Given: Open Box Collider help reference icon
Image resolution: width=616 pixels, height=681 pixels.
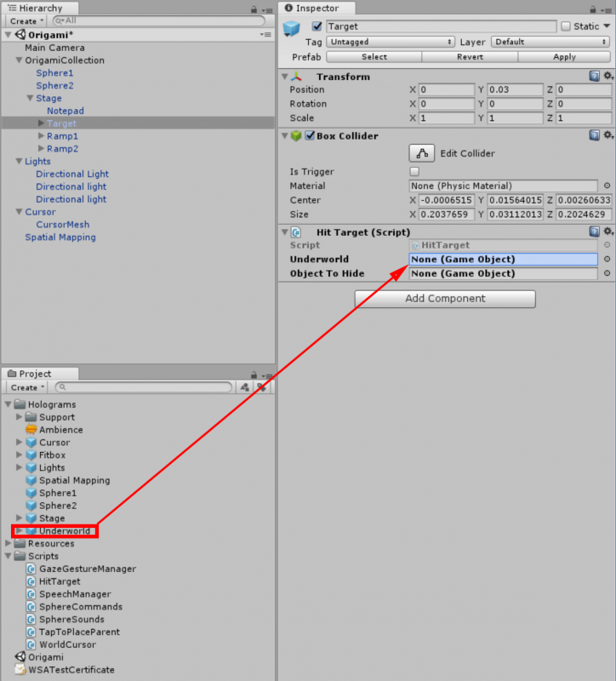Looking at the screenshot, I should pyautogui.click(x=595, y=135).
